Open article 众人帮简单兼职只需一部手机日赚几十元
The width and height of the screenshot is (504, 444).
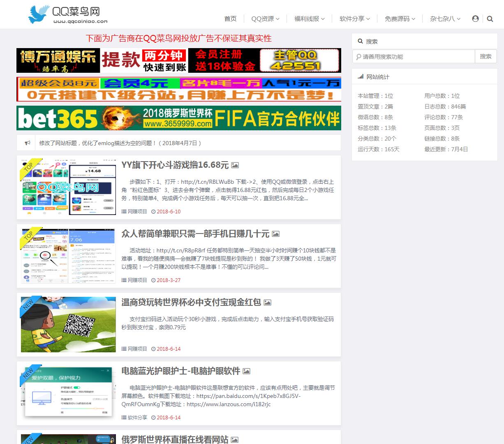click(x=195, y=234)
